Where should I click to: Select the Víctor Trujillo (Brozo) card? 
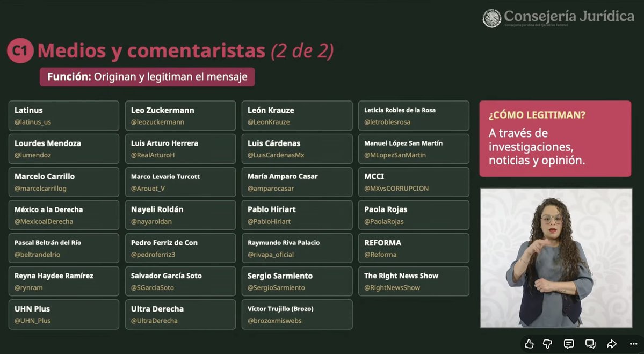(x=297, y=315)
